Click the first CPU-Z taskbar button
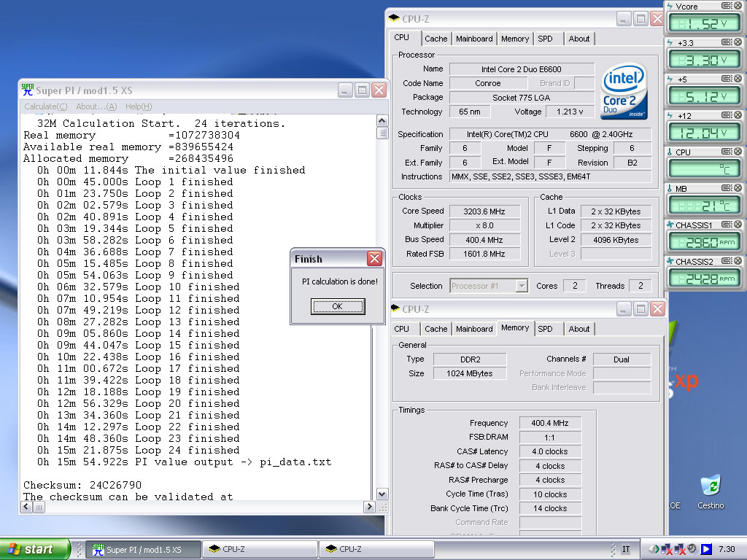 (260, 549)
